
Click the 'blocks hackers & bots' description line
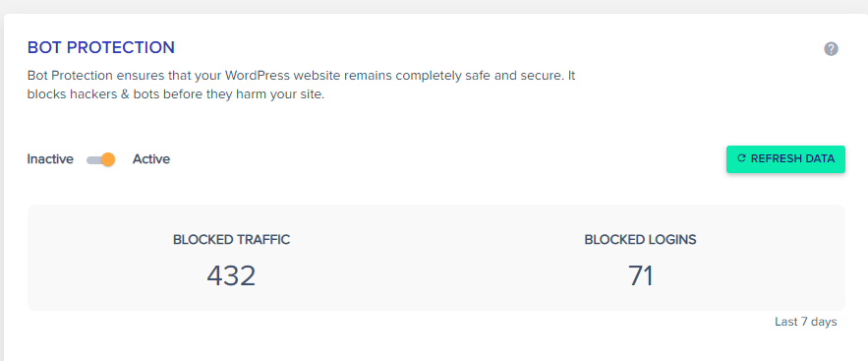click(176, 94)
